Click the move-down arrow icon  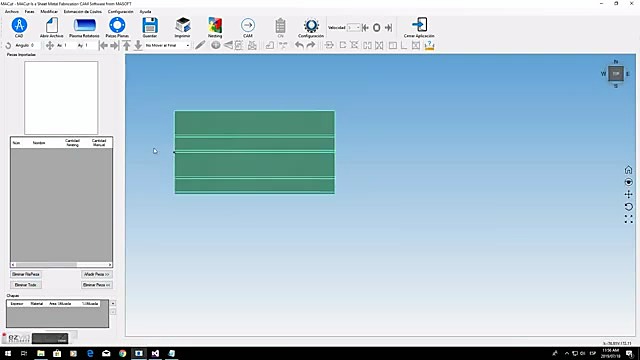click(x=138, y=45)
